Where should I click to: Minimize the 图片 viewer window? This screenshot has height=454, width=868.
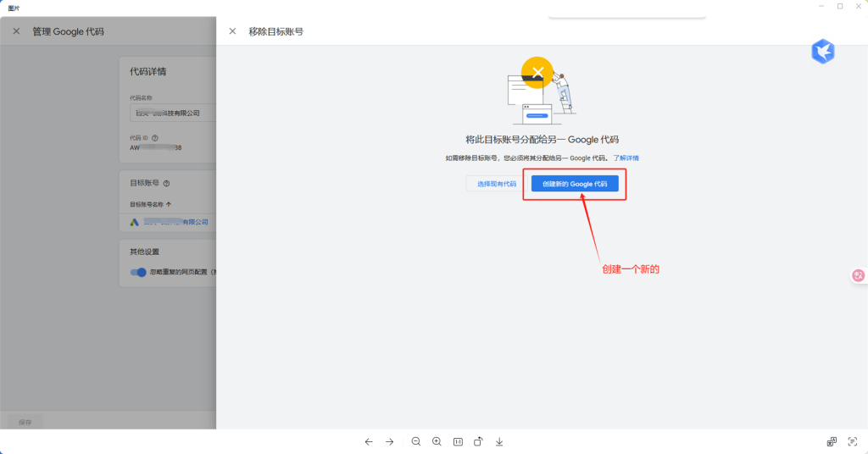pyautogui.click(x=821, y=6)
